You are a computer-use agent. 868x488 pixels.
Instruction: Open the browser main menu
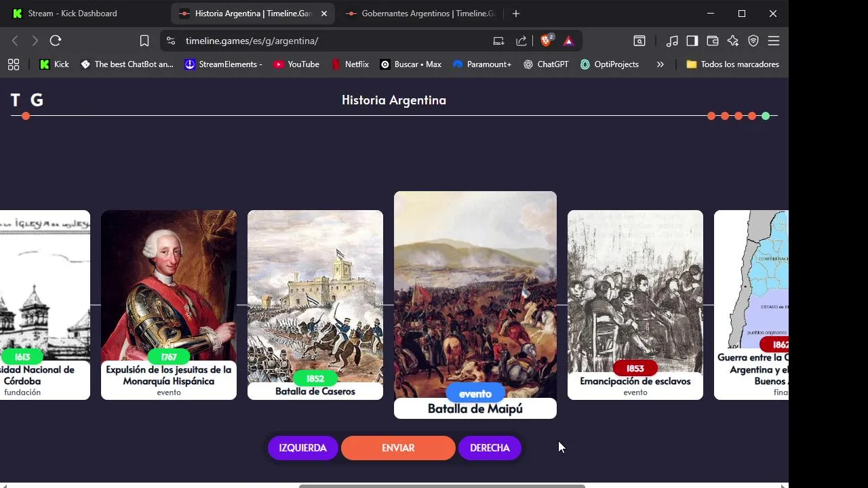pos(774,41)
